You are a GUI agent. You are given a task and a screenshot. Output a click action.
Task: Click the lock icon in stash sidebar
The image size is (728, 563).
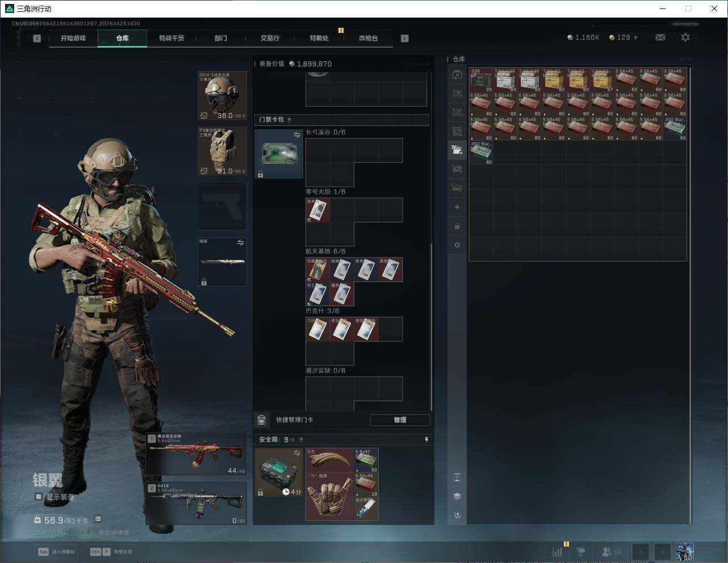(457, 226)
